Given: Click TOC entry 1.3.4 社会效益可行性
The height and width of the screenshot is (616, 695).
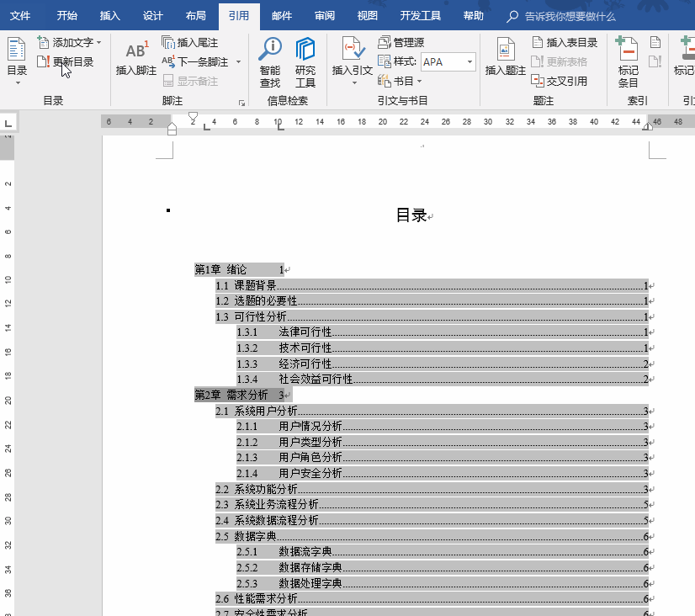Looking at the screenshot, I should coord(443,379).
